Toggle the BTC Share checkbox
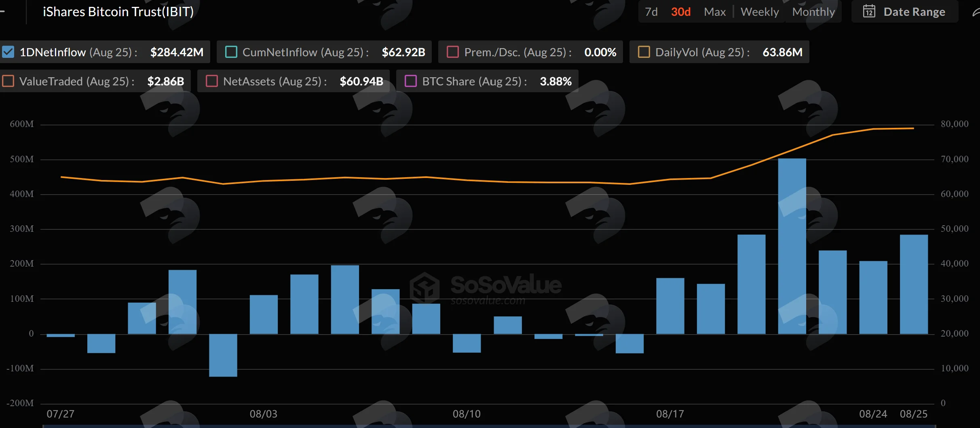Viewport: 980px width, 428px height. [x=410, y=81]
